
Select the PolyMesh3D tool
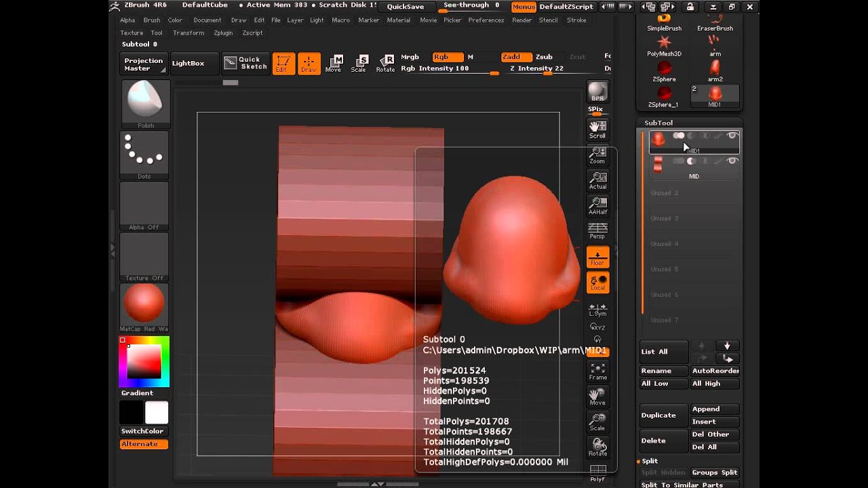[x=664, y=46]
